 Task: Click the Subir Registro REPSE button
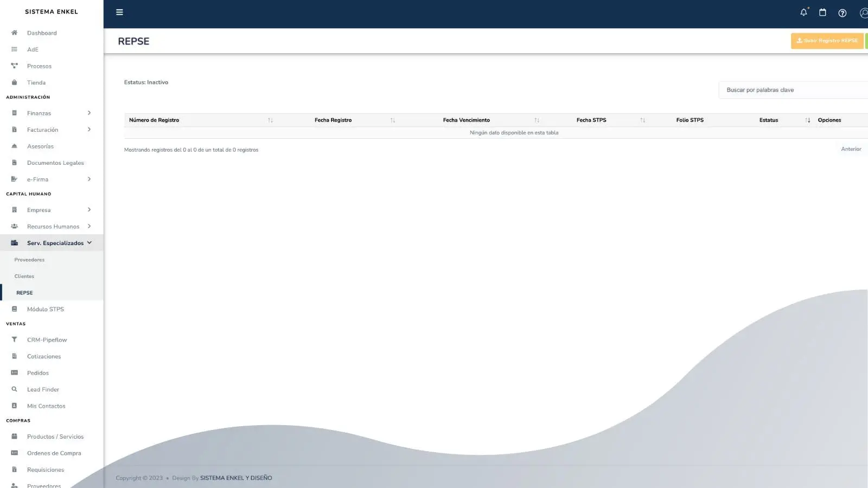827,41
